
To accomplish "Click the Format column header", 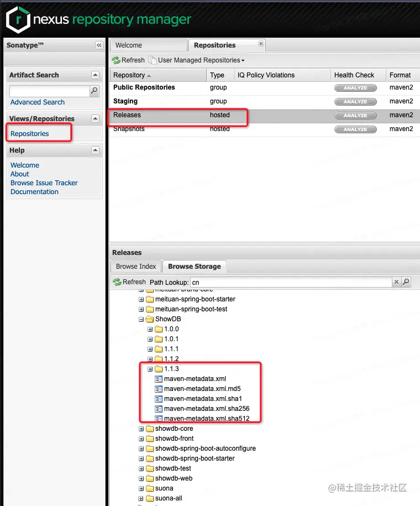I will pos(403,75).
